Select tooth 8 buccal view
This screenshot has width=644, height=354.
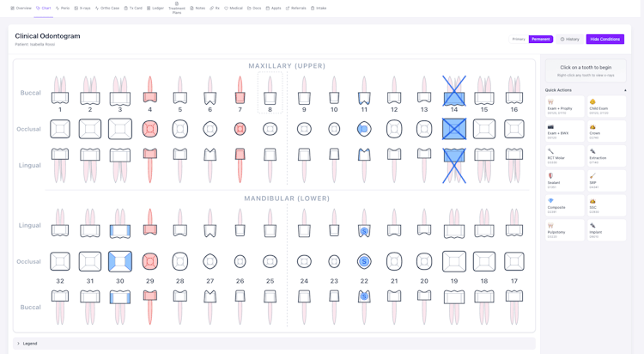tap(270, 93)
